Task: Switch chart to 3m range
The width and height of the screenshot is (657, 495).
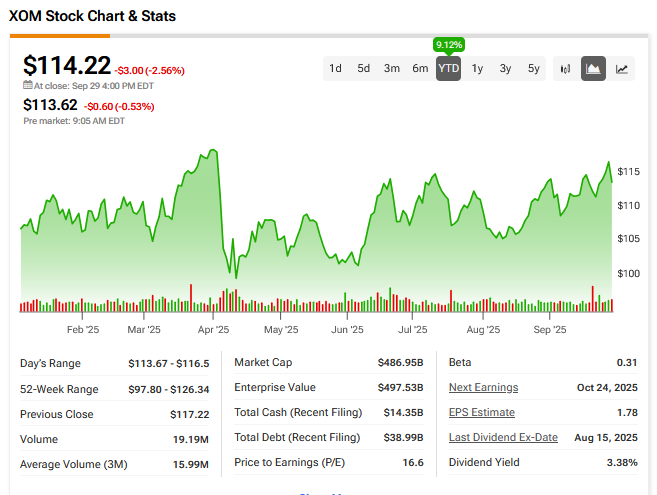Action: click(392, 68)
